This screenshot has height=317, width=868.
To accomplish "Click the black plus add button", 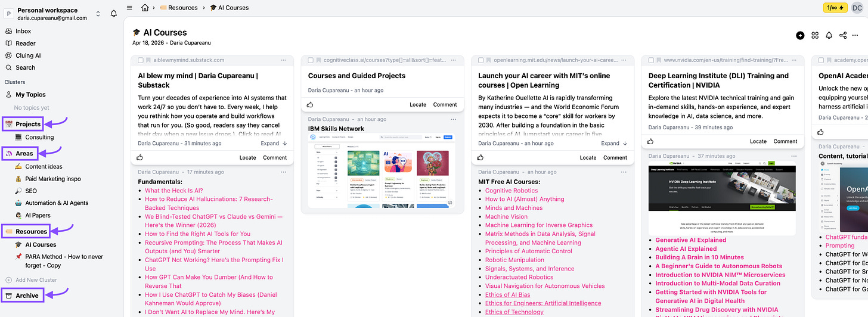I will 800,35.
